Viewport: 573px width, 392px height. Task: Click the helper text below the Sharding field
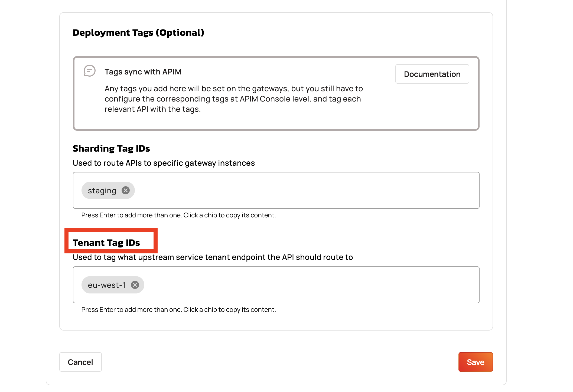tap(178, 215)
